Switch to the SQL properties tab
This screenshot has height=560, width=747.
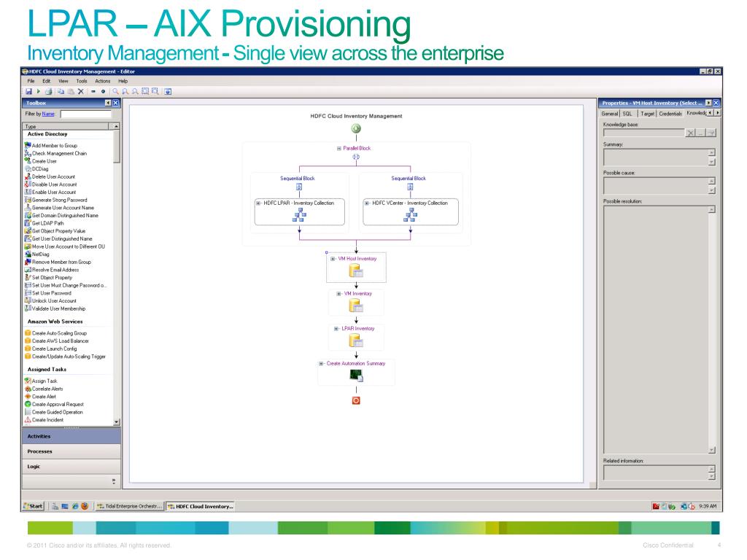point(627,114)
